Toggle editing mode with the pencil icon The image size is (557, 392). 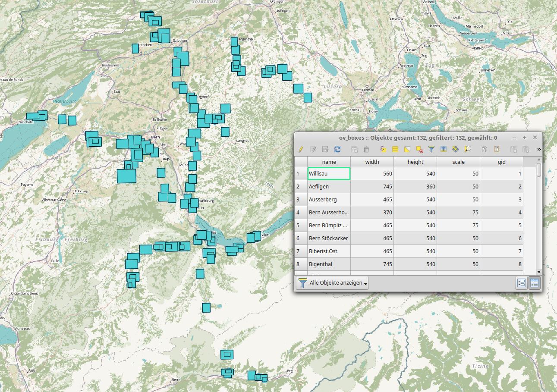click(301, 149)
